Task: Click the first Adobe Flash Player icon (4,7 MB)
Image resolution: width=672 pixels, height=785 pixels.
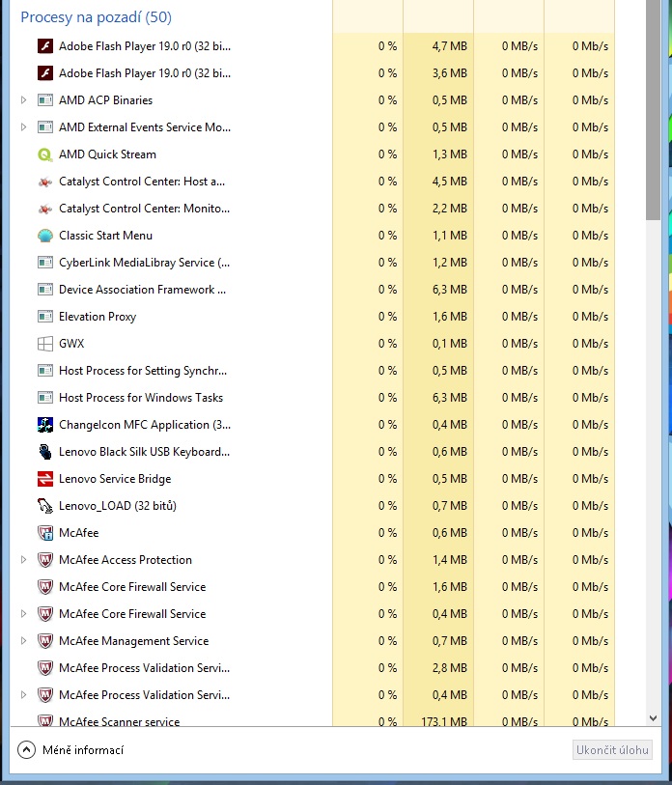Action: click(45, 46)
